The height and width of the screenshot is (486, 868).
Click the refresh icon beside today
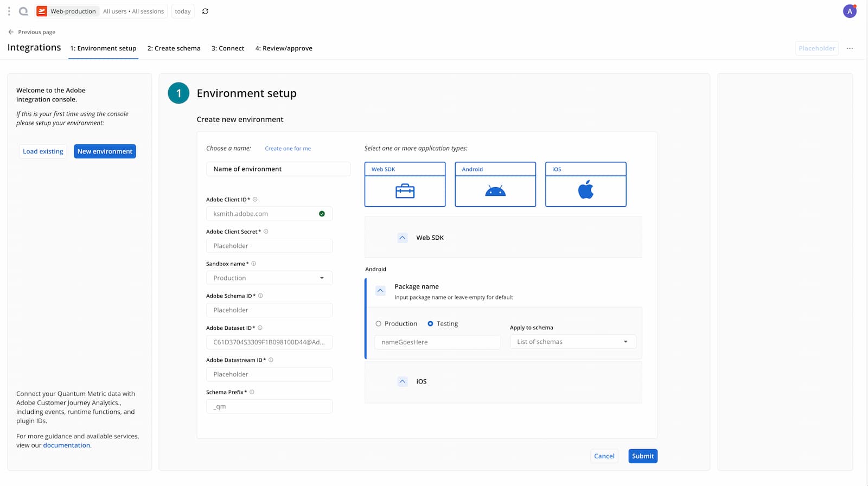coord(205,11)
